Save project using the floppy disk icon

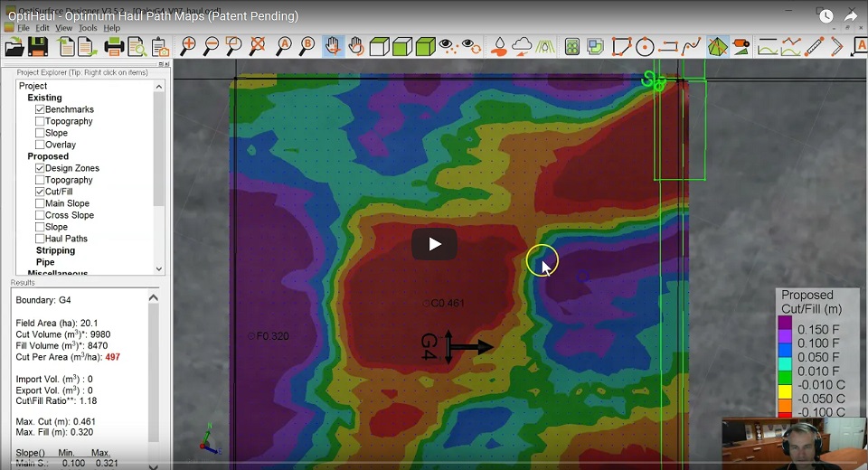(x=38, y=47)
